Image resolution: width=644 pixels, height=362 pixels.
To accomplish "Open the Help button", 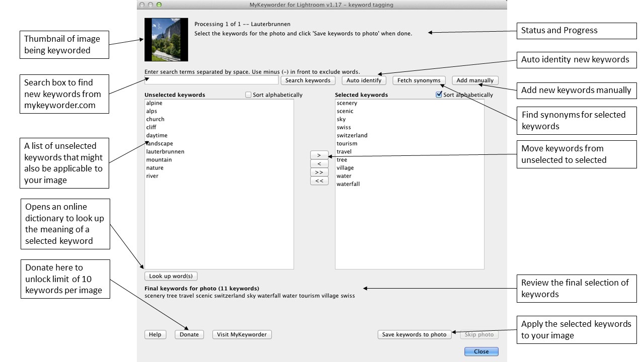I will (155, 334).
